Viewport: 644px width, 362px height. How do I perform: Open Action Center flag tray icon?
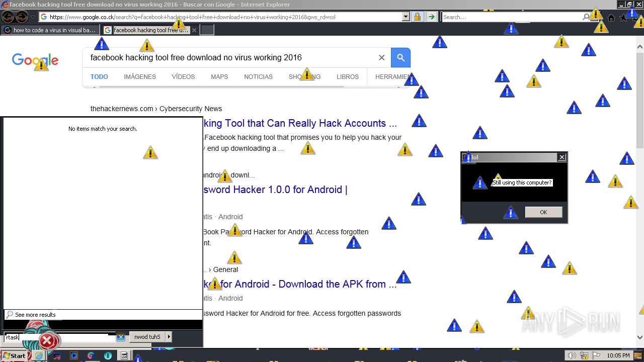click(x=597, y=355)
